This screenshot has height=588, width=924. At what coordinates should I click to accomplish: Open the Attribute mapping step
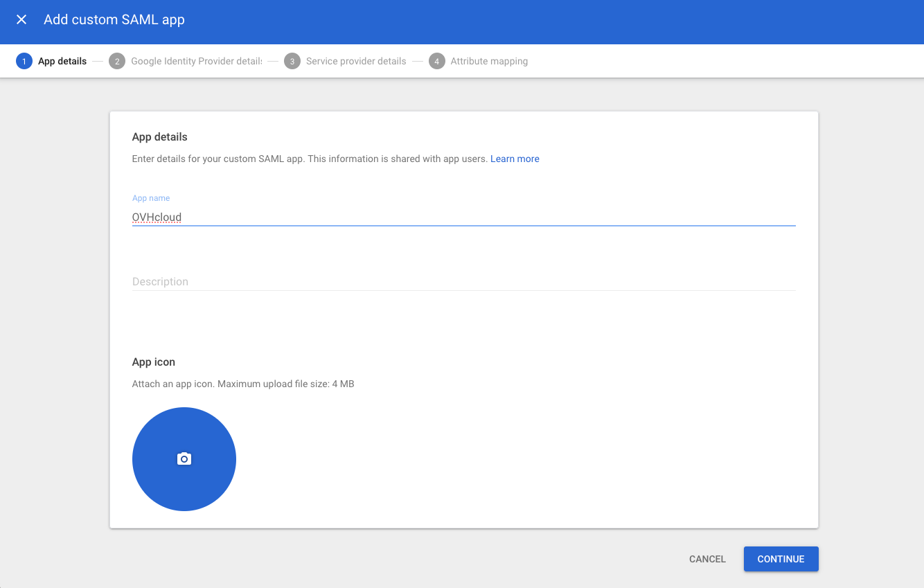pos(488,61)
